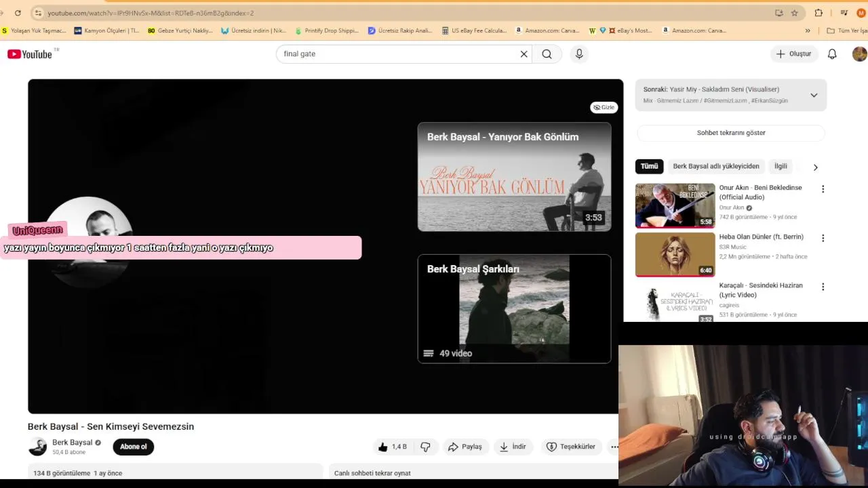Open Amazon.com: Carva first bookmark

pos(547,30)
